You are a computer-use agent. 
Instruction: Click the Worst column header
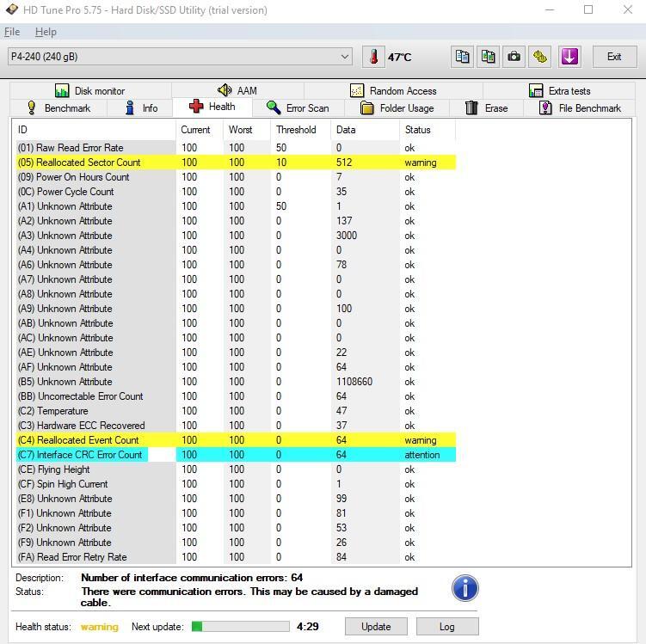tap(247, 130)
